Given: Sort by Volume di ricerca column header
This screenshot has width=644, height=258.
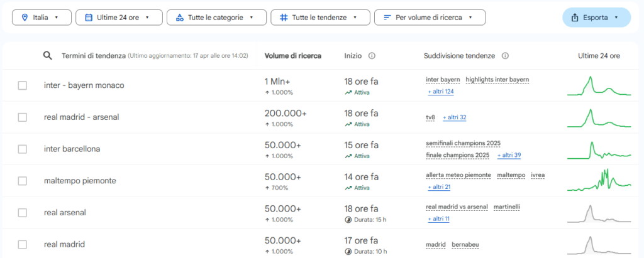Looking at the screenshot, I should pos(292,56).
